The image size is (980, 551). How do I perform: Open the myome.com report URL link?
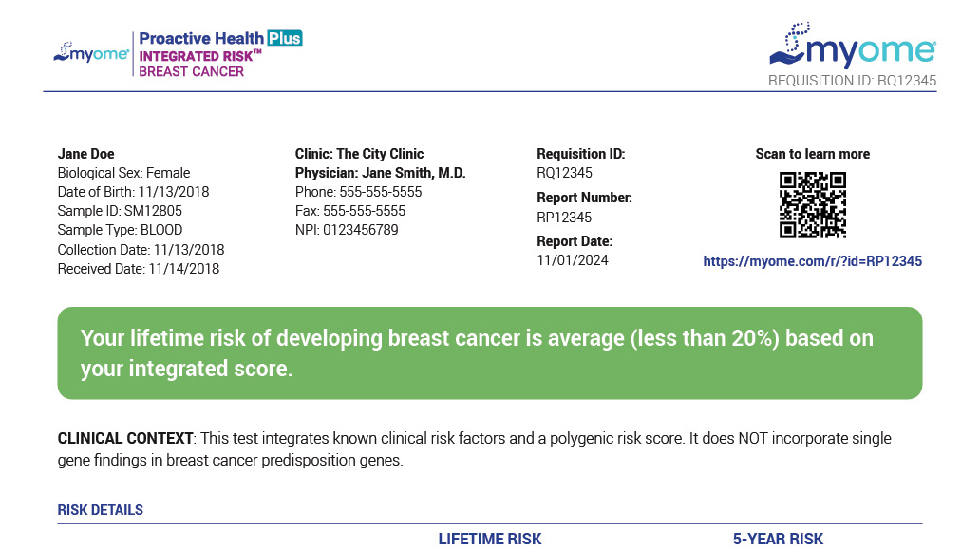click(x=812, y=261)
